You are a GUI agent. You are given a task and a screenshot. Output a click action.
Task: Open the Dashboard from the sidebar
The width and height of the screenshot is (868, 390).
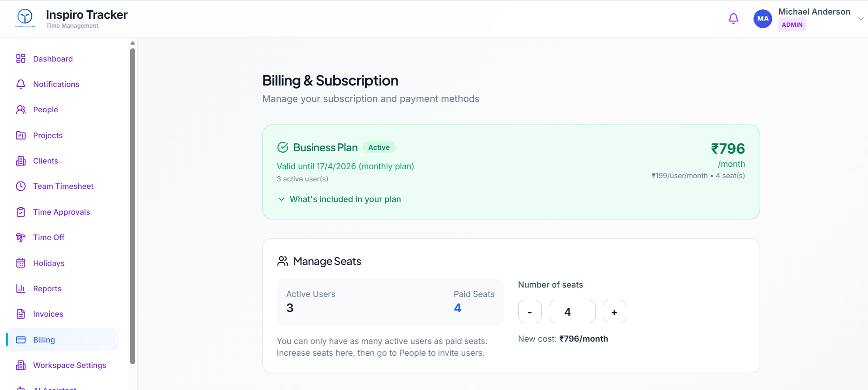[52, 59]
